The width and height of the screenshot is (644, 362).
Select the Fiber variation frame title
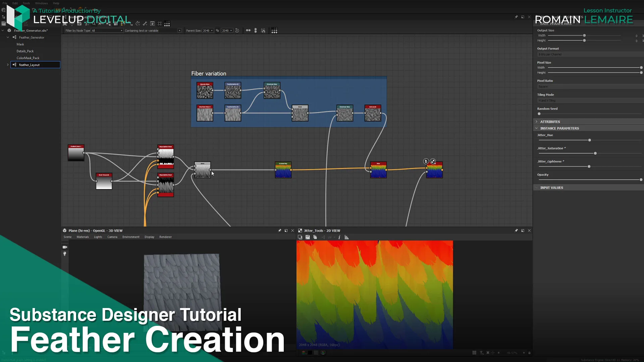click(209, 73)
